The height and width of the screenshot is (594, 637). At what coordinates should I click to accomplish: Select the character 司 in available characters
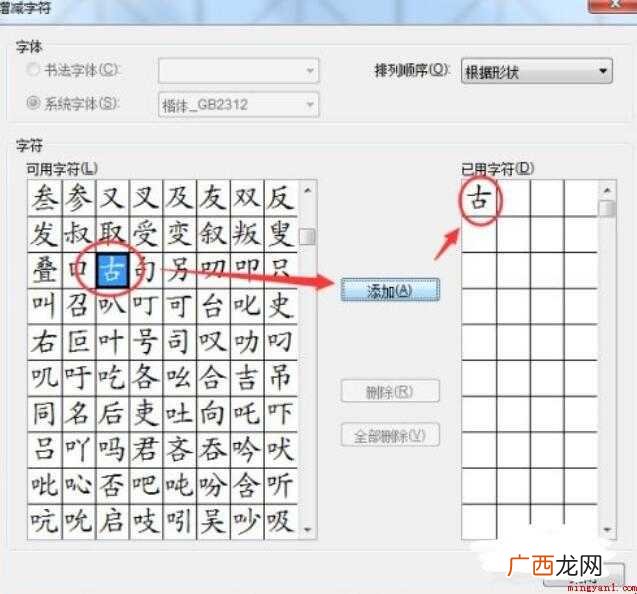pos(180,342)
